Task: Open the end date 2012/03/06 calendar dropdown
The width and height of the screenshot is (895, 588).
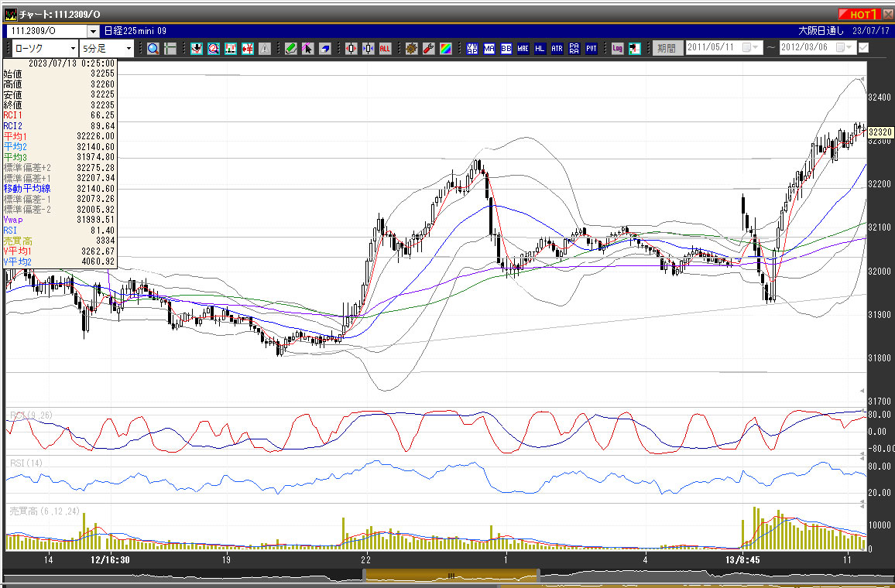Action: tap(844, 48)
